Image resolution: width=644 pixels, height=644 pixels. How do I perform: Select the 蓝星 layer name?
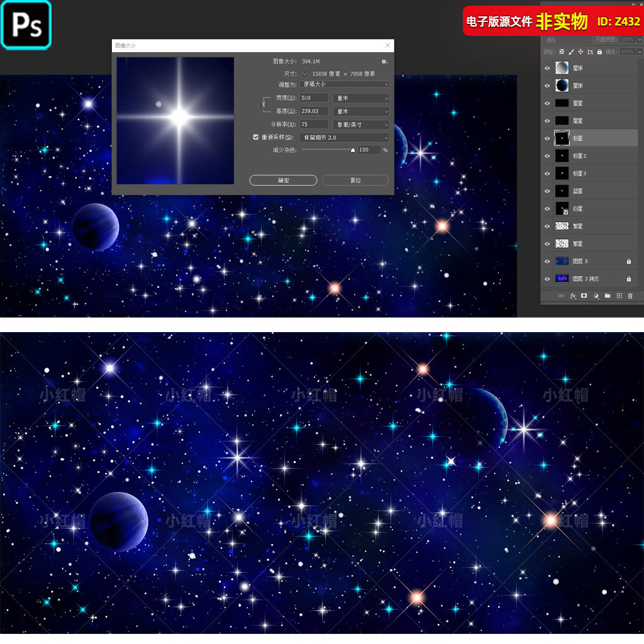pyautogui.click(x=577, y=191)
